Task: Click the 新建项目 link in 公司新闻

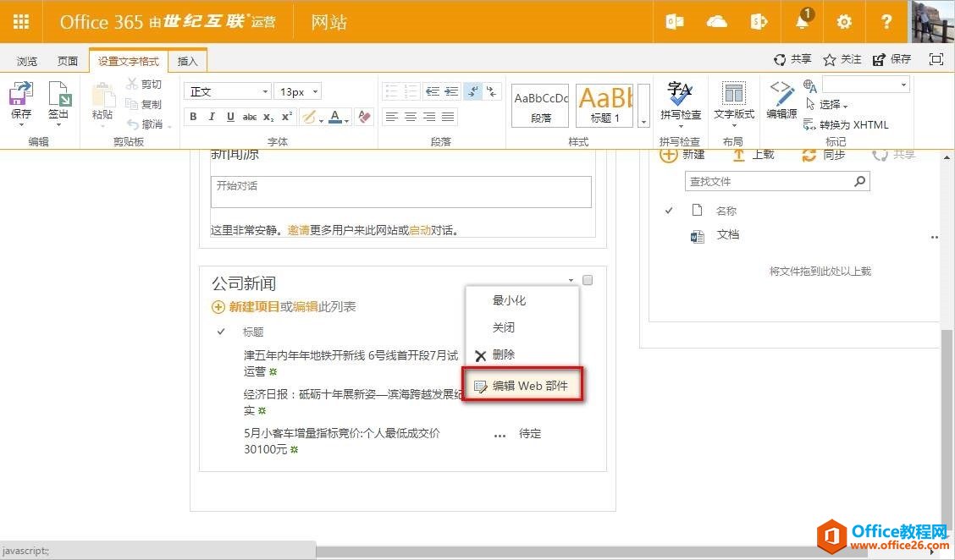Action: pyautogui.click(x=254, y=307)
